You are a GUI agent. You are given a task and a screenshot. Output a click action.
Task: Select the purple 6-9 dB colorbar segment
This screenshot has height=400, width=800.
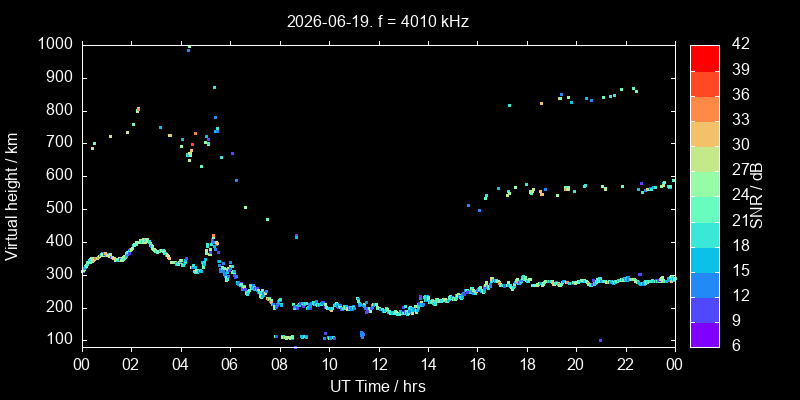coord(705,335)
